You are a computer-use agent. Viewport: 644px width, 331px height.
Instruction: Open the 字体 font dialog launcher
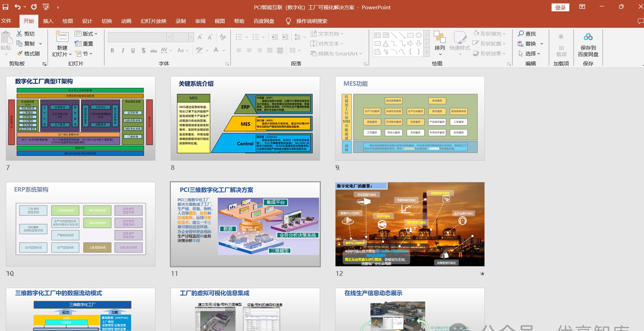click(227, 64)
